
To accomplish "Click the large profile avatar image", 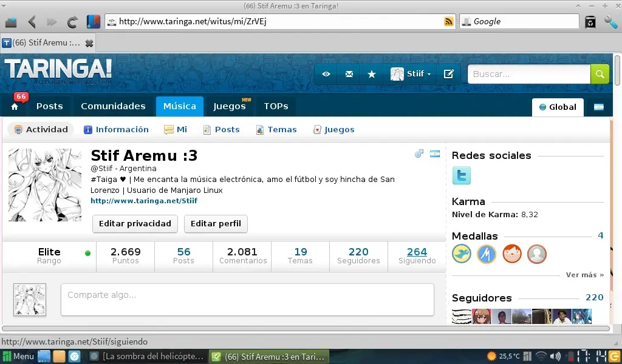I will coord(45,185).
